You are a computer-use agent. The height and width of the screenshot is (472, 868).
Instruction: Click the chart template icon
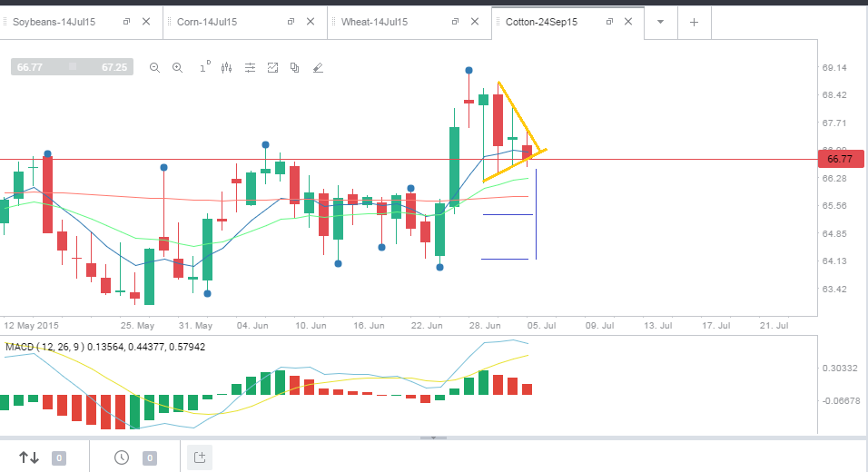(272, 67)
